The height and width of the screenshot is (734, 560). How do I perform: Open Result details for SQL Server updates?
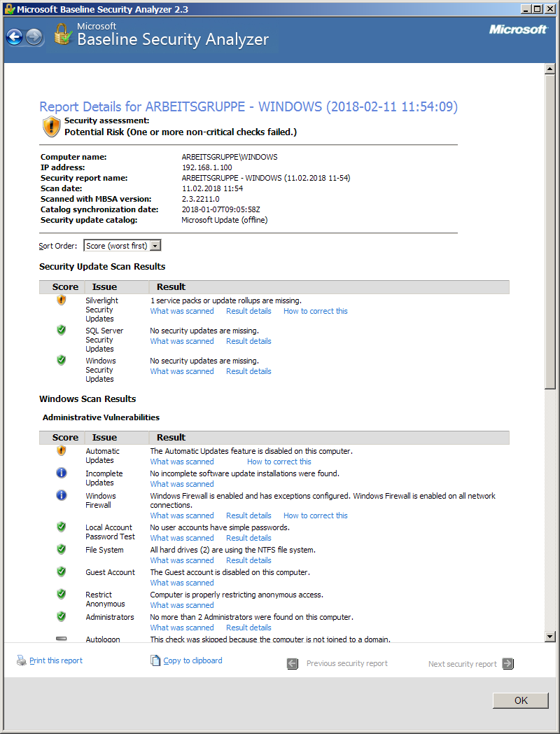point(248,341)
